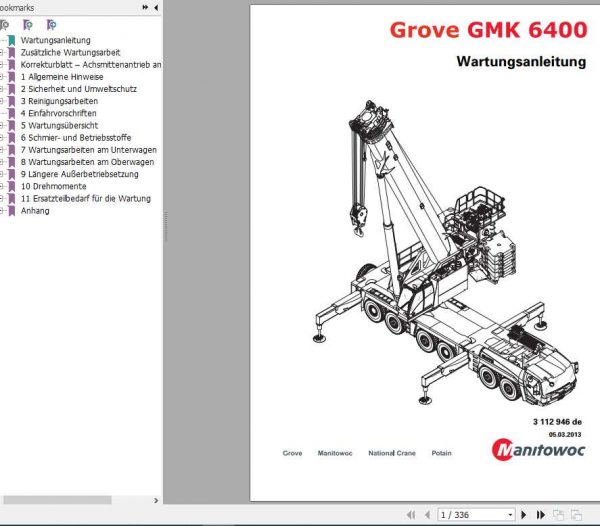600x526 pixels.
Task: Click bookmark icon of 3 Reinigungsarbeiten
Action: click(12, 101)
